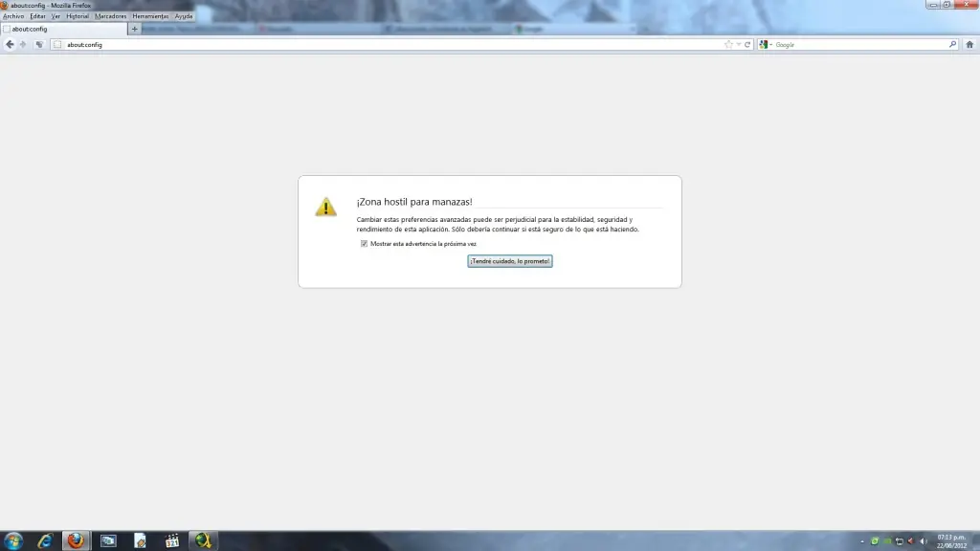The image size is (980, 551).
Task: Open the clapperboard video taskbar icon
Action: tap(172, 540)
